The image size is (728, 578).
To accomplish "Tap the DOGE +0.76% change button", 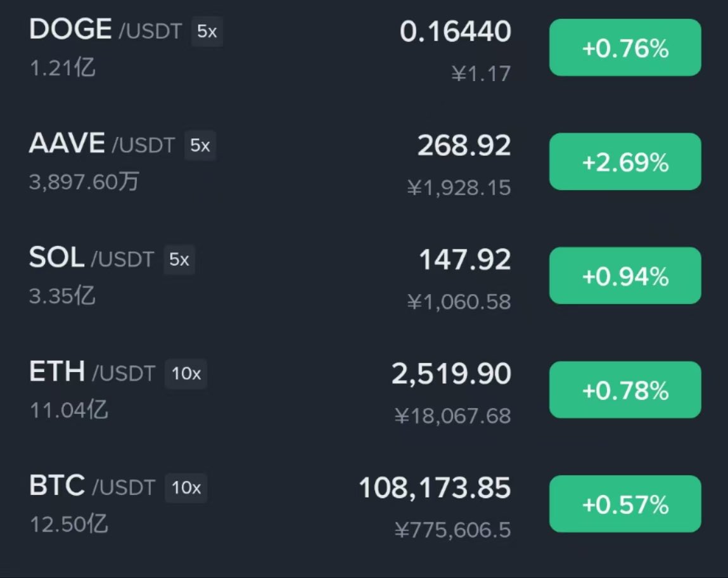I will click(625, 48).
